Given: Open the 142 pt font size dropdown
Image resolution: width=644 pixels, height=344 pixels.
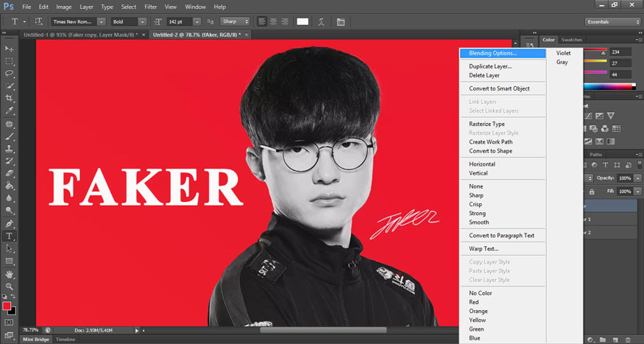Looking at the screenshot, I should pos(197,22).
